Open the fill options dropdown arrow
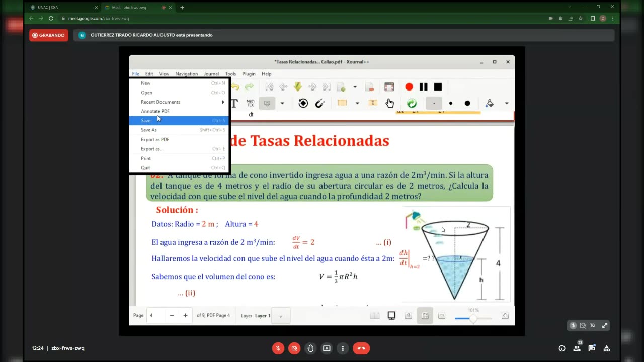644x362 pixels. pos(506,103)
